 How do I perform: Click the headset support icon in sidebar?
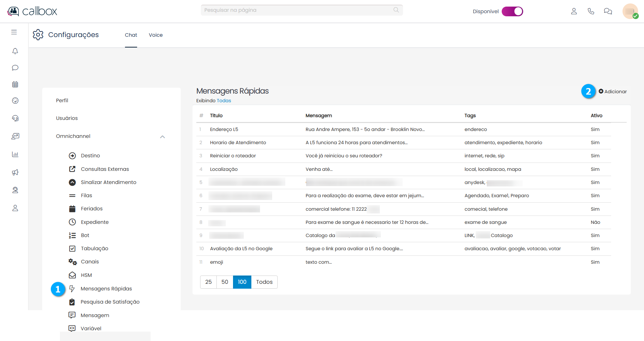pos(15,118)
